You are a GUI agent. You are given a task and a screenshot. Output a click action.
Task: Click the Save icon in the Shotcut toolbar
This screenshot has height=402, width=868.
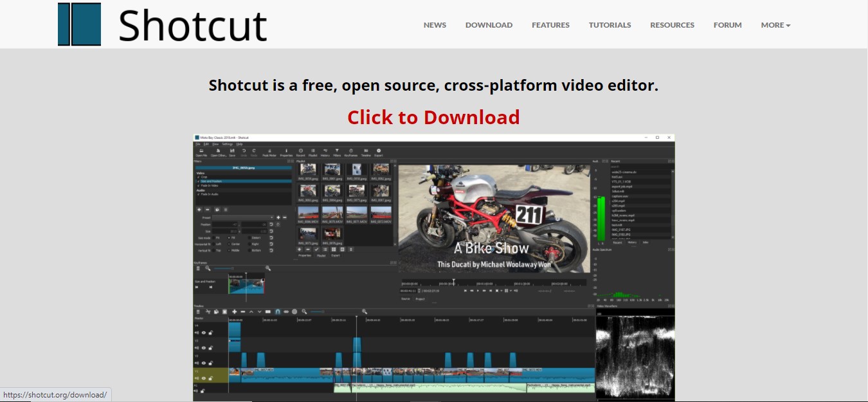[232, 152]
